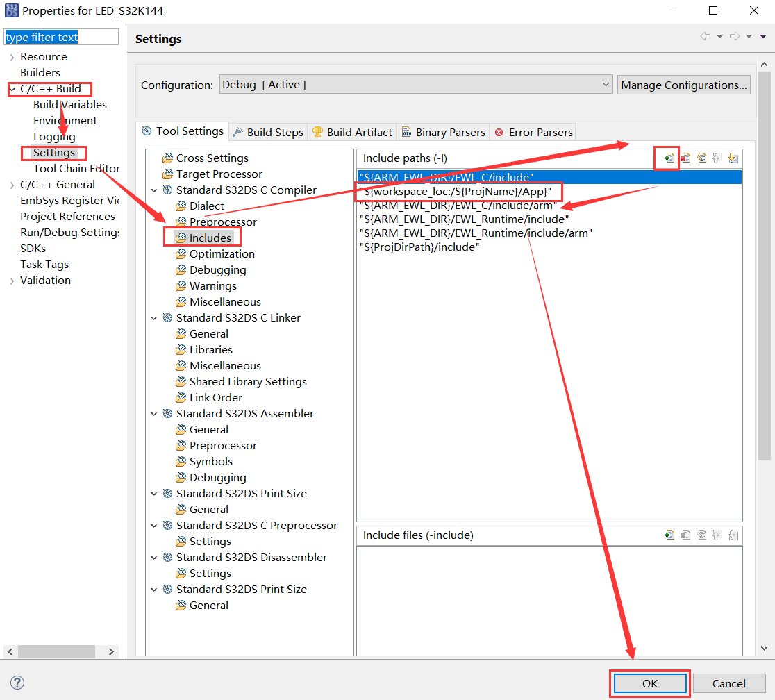The height and width of the screenshot is (700, 775).
Task: Edit the selected include path
Action: point(701,158)
